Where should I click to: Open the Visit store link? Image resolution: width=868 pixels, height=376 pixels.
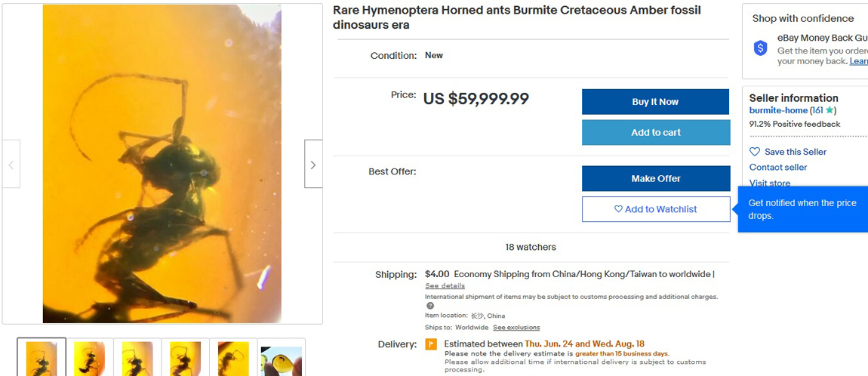point(769,183)
